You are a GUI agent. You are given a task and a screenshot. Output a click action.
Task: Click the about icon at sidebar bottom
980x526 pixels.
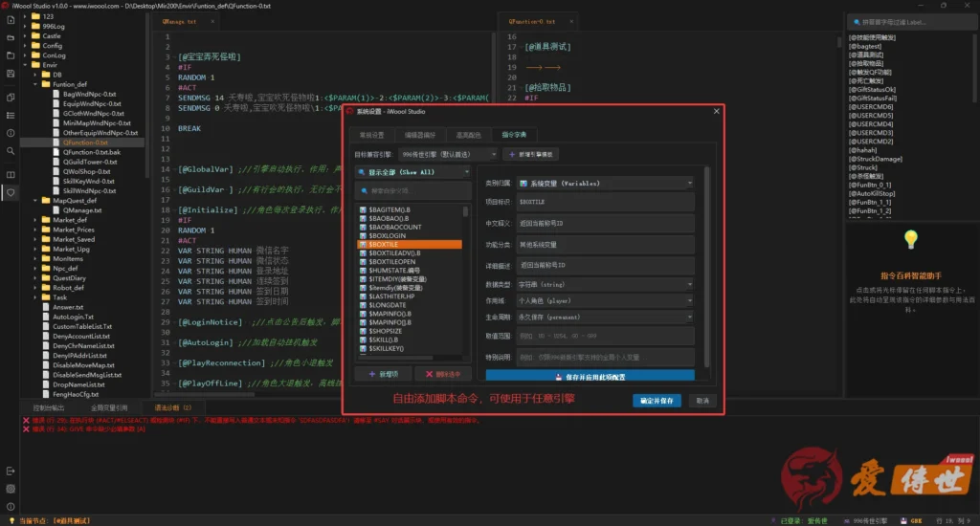click(x=11, y=507)
